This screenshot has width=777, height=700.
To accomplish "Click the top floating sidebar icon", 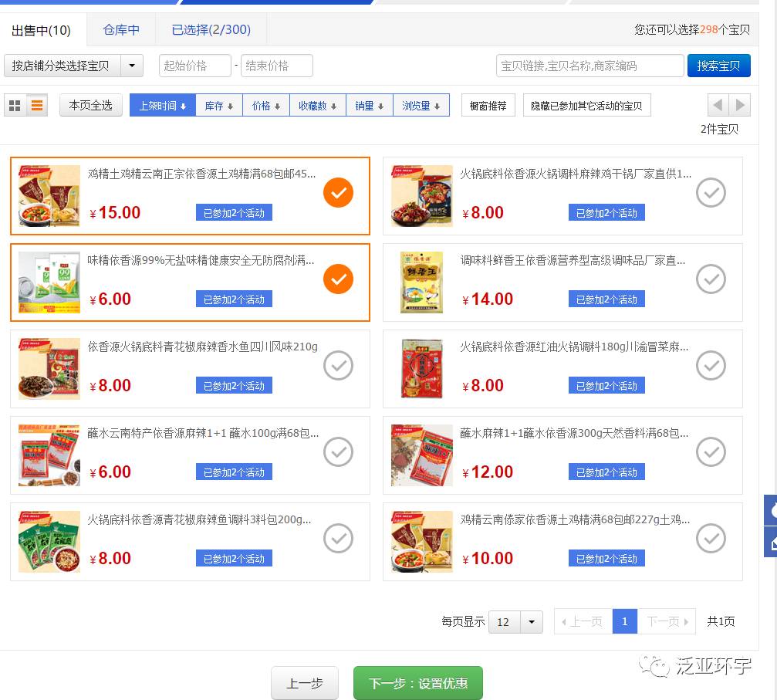I will point(771,510).
